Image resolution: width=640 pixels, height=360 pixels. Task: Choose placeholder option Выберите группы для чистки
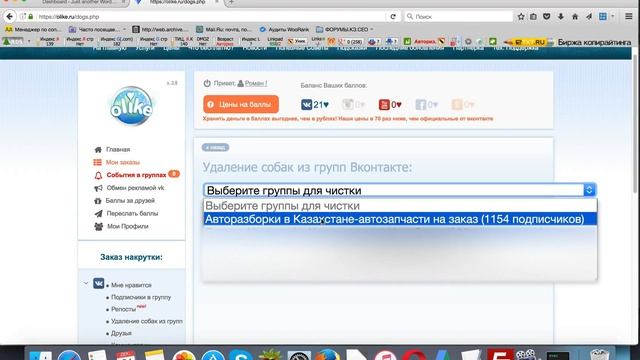[x=400, y=206]
